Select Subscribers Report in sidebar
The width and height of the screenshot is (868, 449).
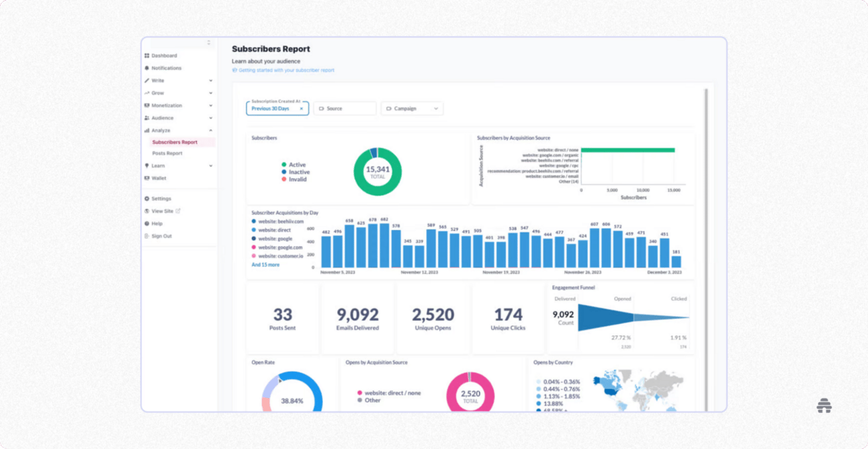[175, 142]
